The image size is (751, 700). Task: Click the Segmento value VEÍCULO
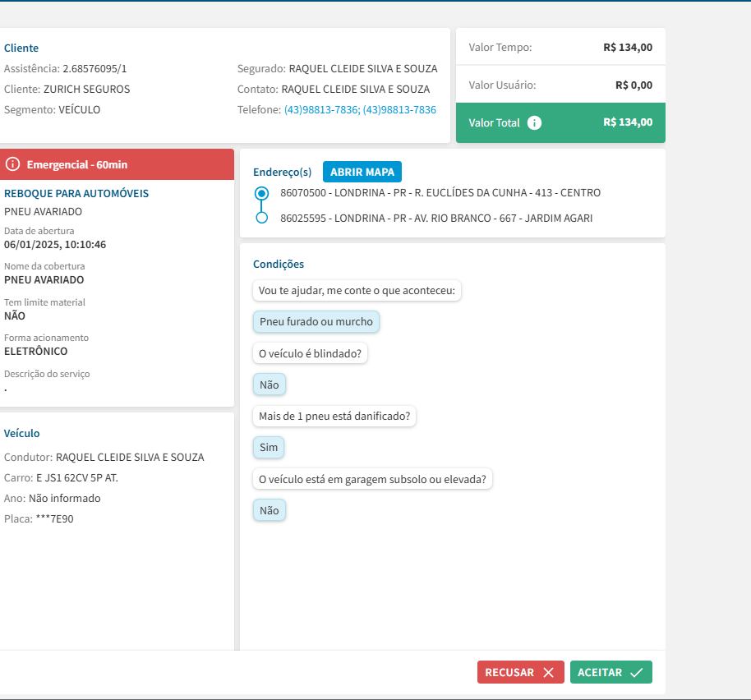pyautogui.click(x=80, y=109)
